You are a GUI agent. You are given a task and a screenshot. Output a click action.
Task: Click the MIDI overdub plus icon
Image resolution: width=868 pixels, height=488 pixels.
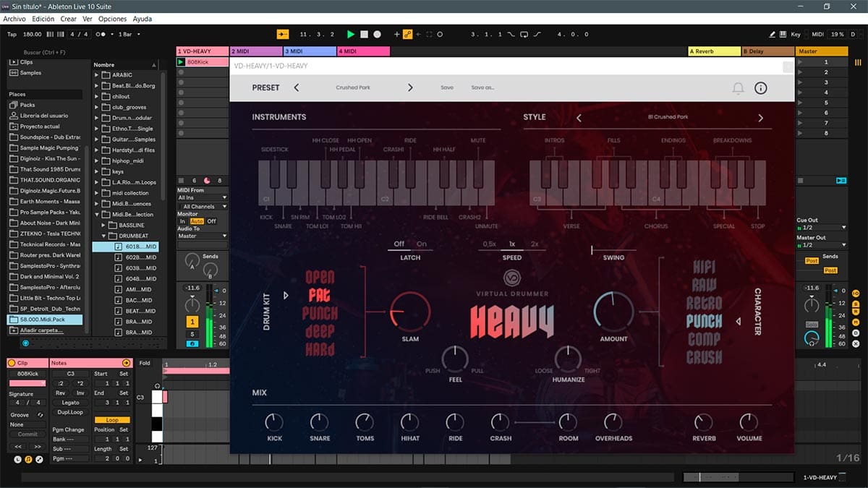point(396,34)
